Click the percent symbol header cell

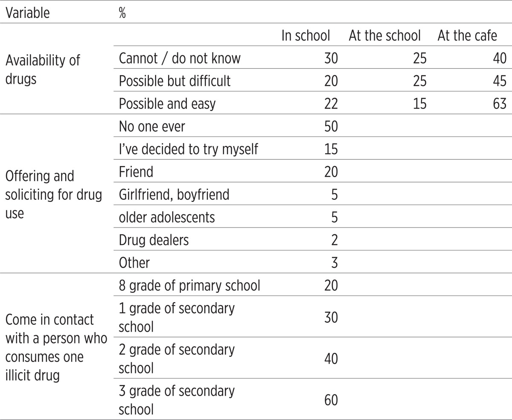122,13
